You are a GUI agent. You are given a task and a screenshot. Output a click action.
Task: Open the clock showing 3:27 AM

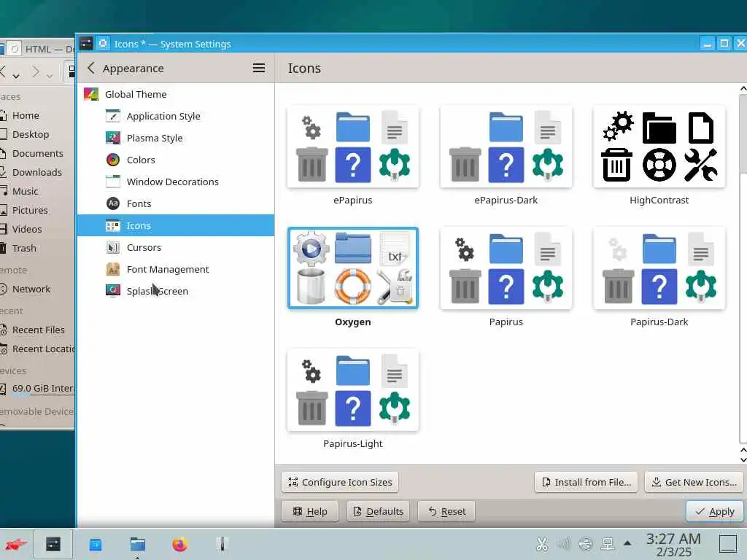pos(673,545)
